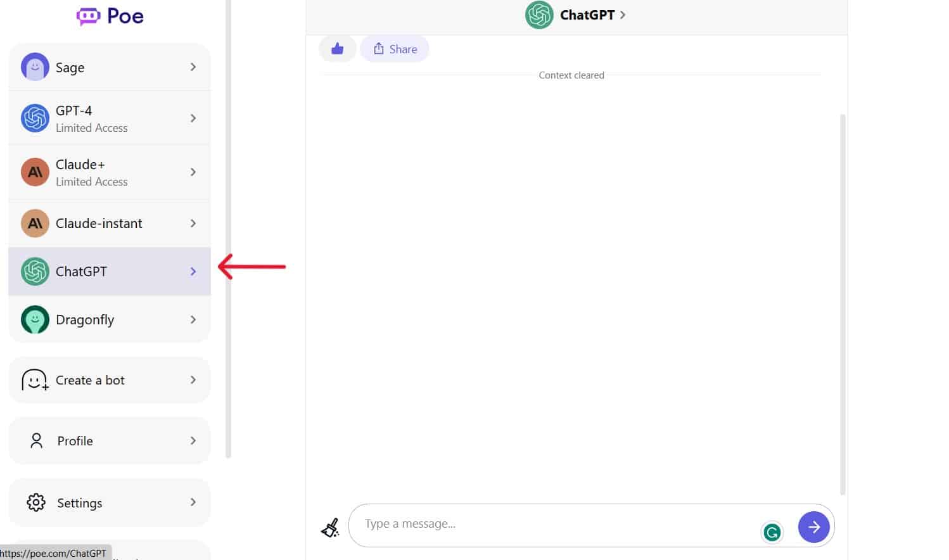Click the Grammarly icon in the message box
This screenshot has height=560, width=949.
772,532
